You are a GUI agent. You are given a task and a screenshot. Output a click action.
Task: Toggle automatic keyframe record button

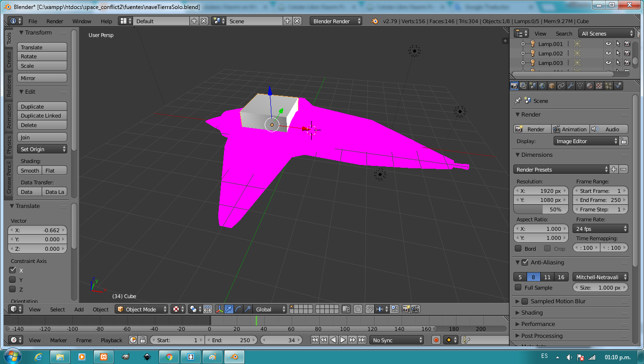(436, 340)
